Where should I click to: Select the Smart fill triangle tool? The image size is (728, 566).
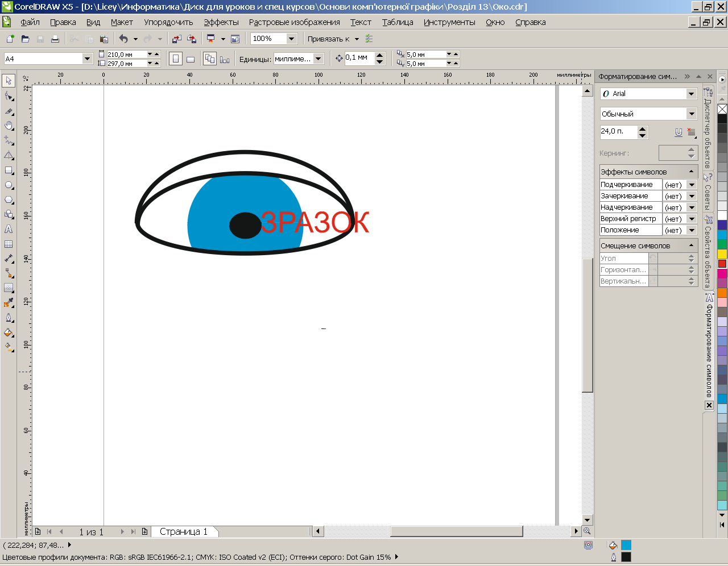(9, 155)
